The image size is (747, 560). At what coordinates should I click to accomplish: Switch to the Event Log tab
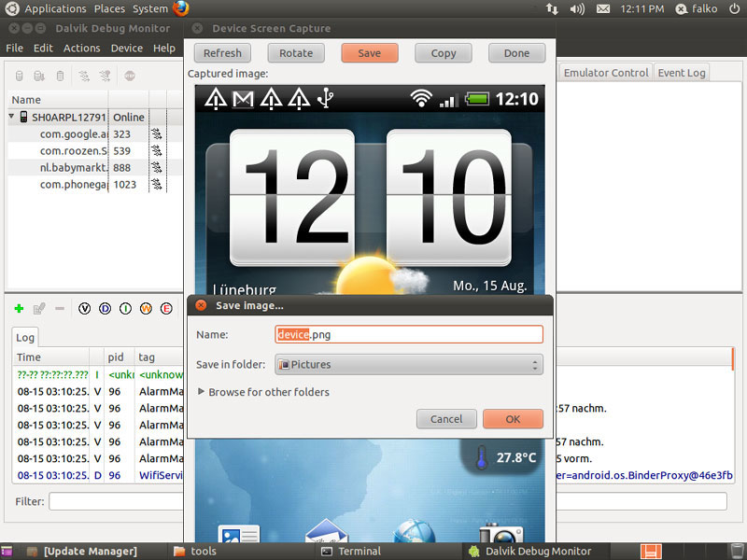tap(682, 73)
